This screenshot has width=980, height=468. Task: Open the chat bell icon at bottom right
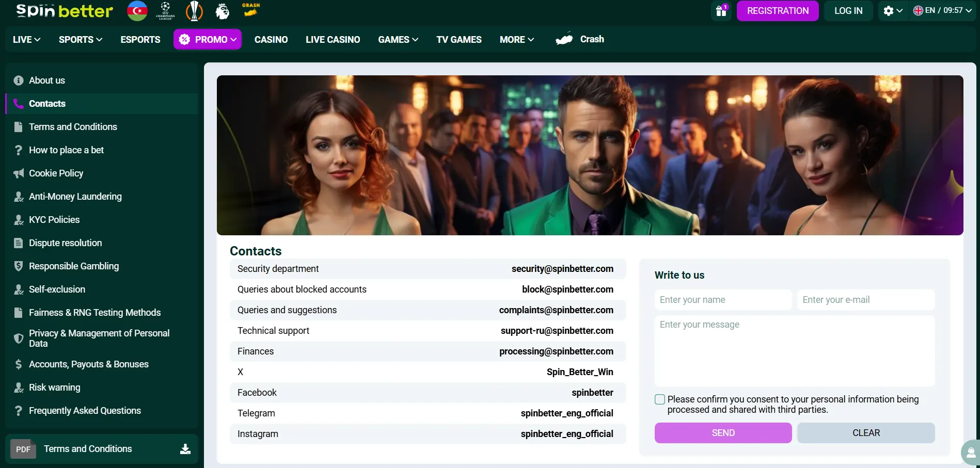click(969, 452)
